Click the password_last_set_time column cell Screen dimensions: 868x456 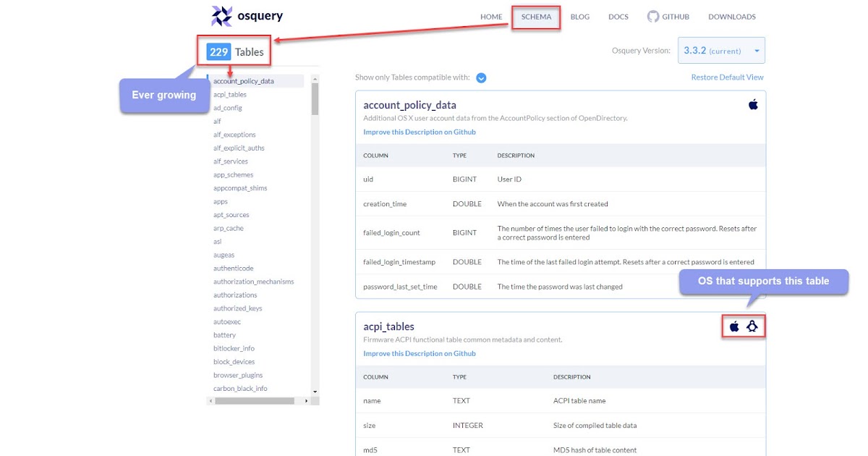pyautogui.click(x=400, y=287)
